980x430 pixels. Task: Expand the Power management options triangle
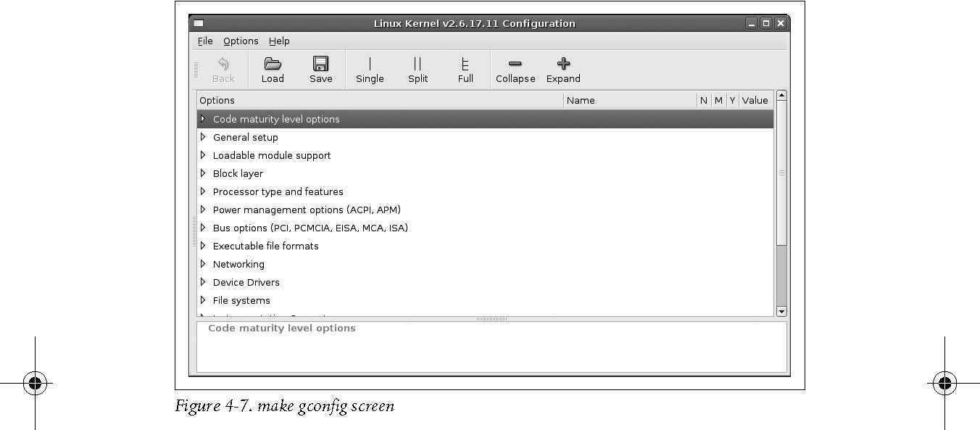point(203,210)
